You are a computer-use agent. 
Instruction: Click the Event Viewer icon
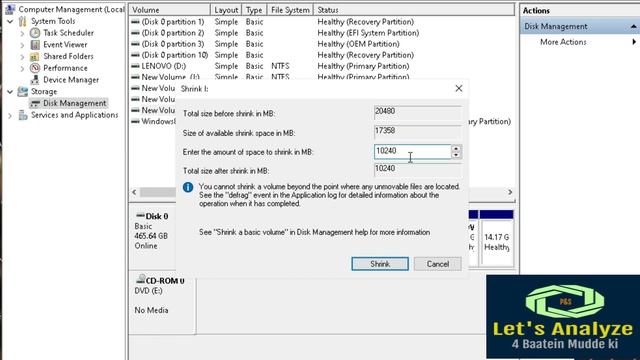tap(35, 44)
